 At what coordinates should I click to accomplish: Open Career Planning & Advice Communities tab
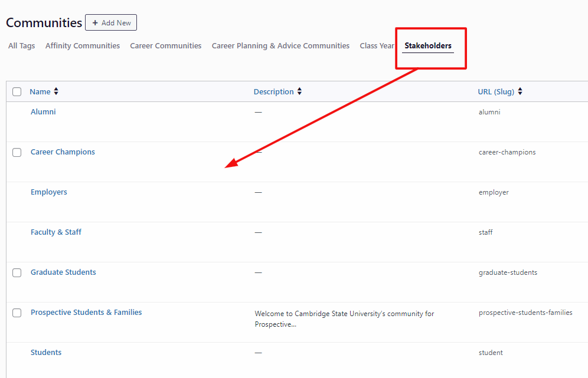[x=280, y=45]
